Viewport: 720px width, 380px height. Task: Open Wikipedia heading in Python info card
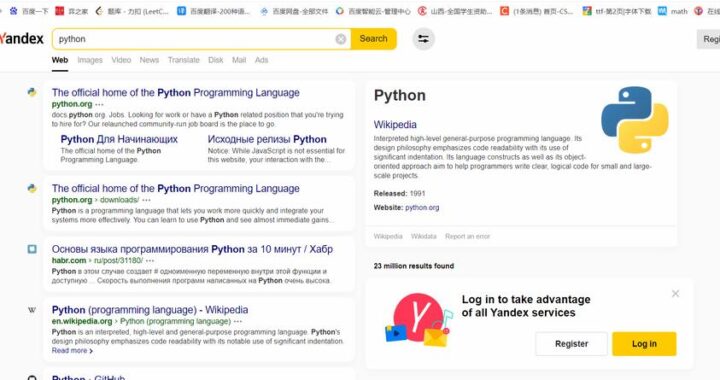(395, 124)
